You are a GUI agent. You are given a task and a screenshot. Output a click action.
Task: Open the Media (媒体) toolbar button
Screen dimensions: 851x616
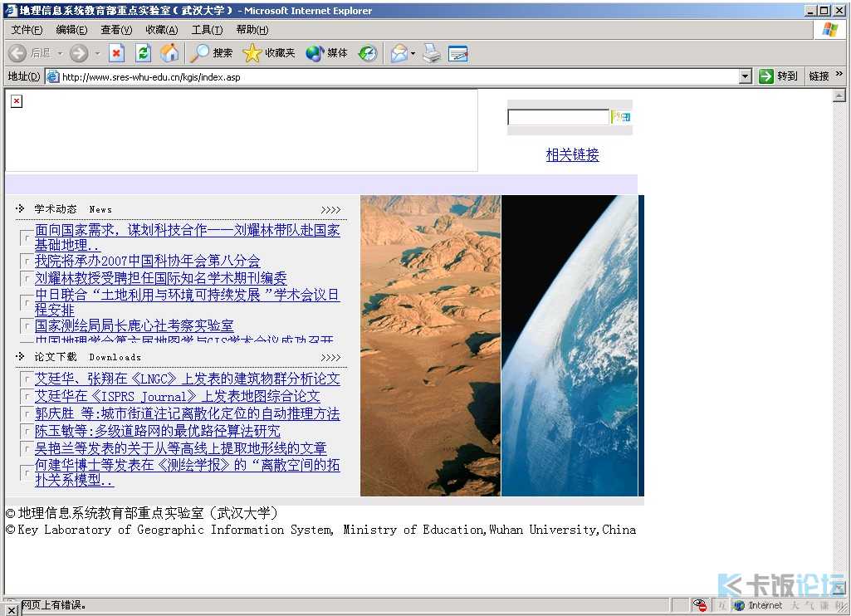point(326,52)
